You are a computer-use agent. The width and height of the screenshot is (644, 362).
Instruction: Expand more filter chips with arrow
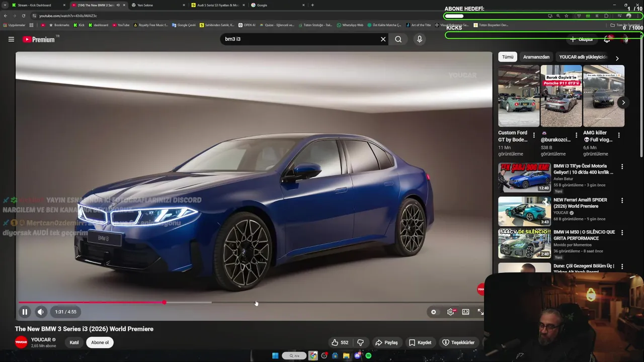click(x=617, y=58)
